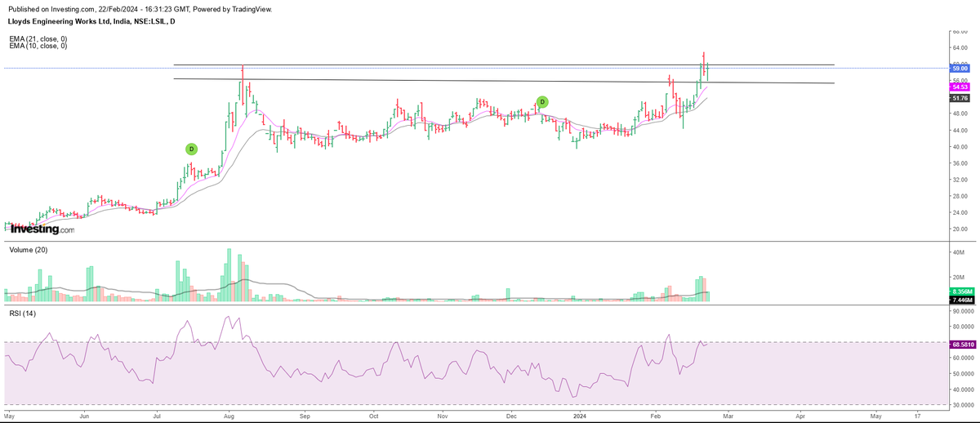Click the 48.00 price axis label
The height and width of the screenshot is (423, 980).
(x=960, y=114)
